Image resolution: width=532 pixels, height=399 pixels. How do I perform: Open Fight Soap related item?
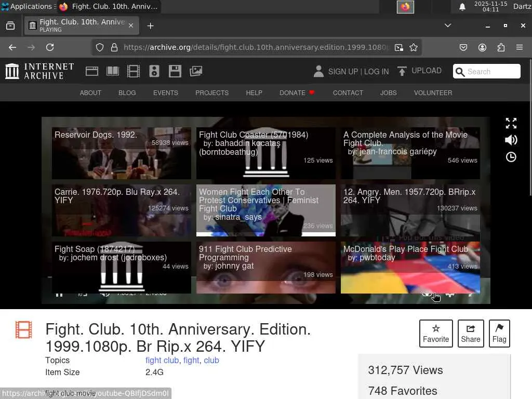tap(122, 268)
